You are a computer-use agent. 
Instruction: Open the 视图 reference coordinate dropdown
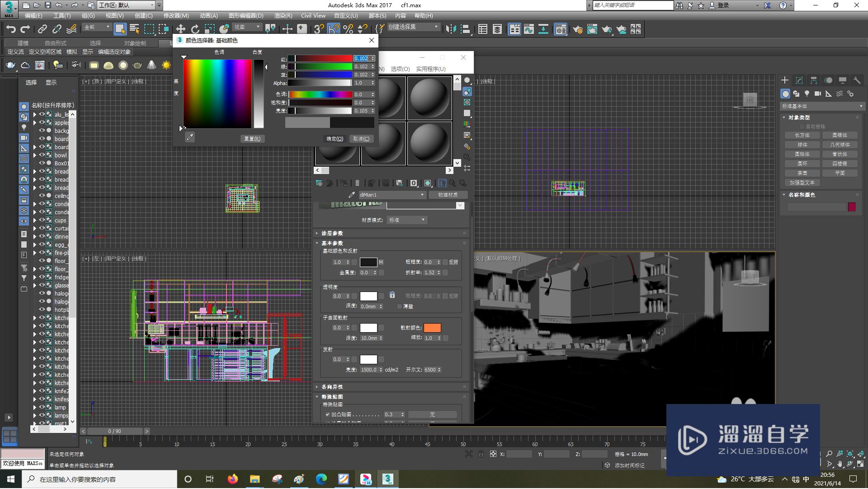click(247, 28)
